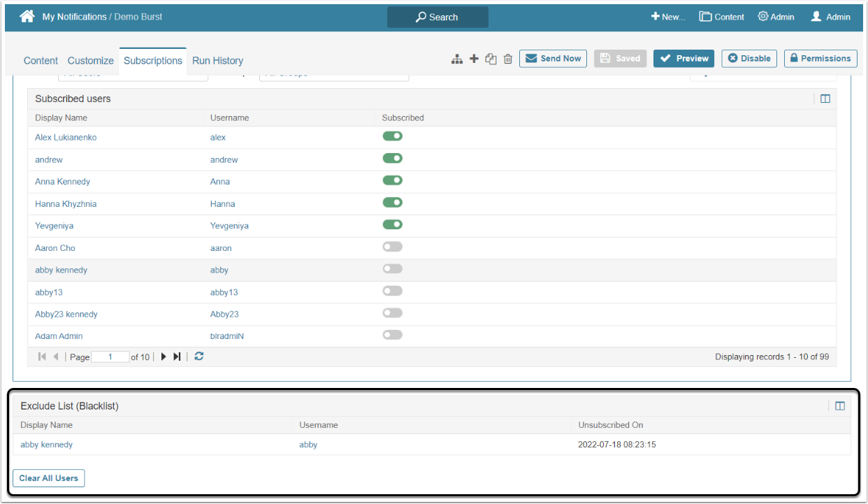Open the hierarchy diagram icon
The width and height of the screenshot is (868, 504).
[x=457, y=59]
